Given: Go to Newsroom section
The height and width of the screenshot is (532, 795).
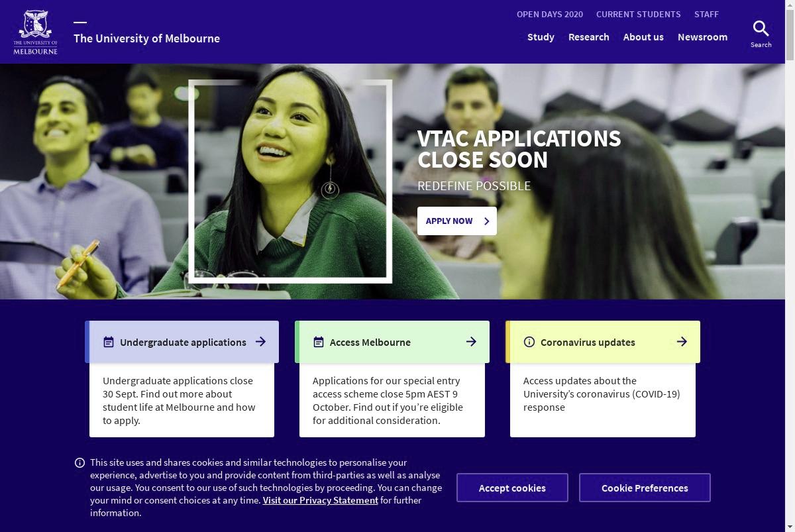Looking at the screenshot, I should (702, 37).
